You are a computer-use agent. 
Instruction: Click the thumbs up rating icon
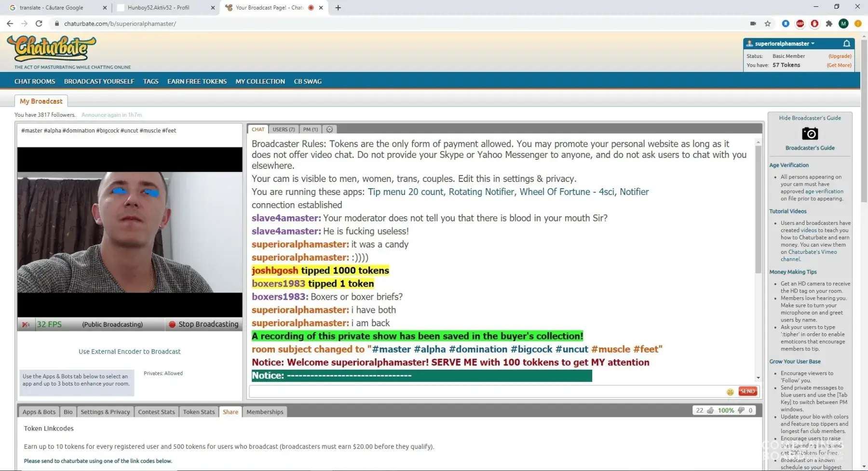click(710, 410)
